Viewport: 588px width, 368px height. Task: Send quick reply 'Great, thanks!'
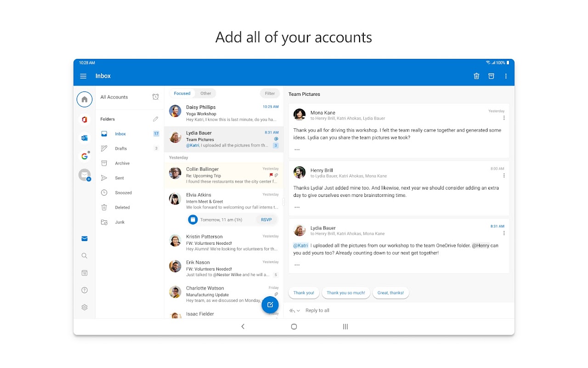pos(391,293)
